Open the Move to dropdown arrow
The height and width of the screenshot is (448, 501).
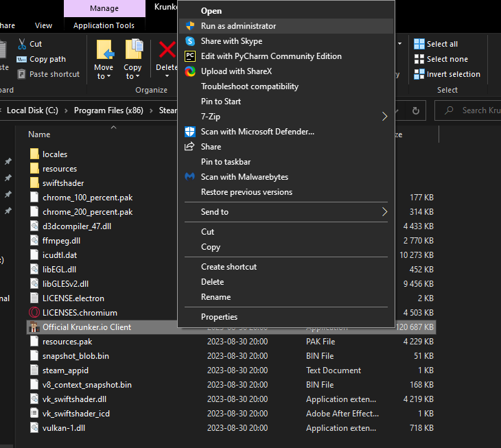108,76
